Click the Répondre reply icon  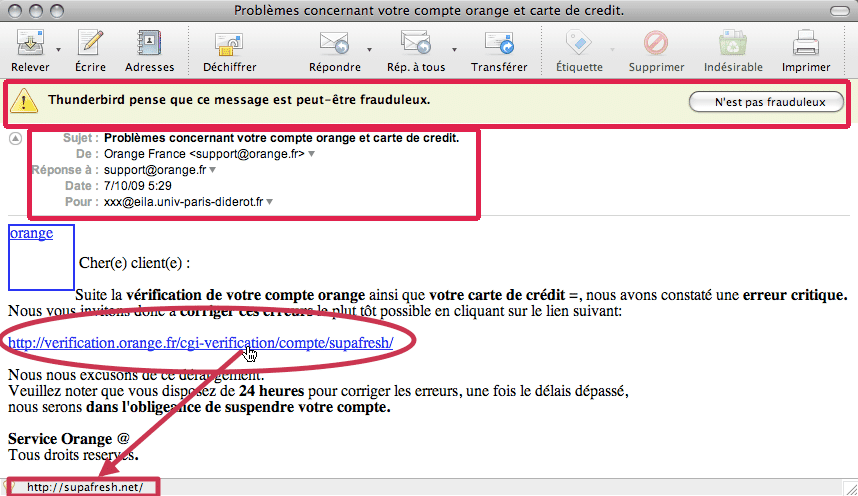[x=333, y=44]
